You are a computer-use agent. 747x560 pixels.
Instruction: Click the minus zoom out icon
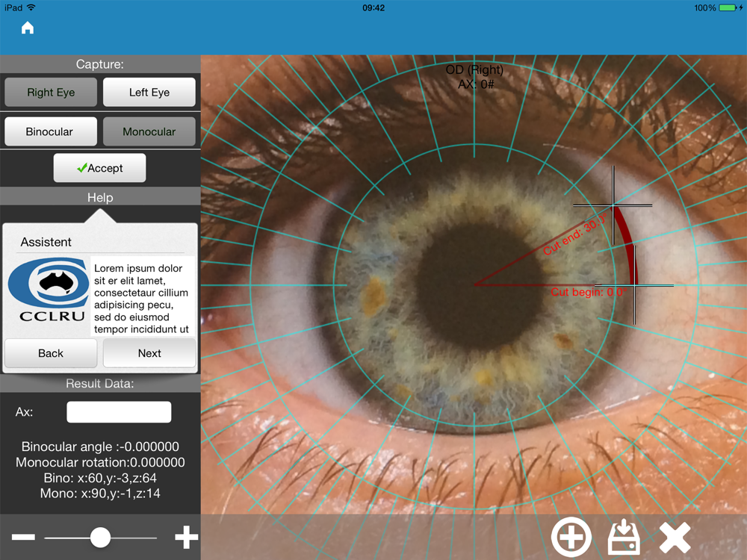[23, 538]
